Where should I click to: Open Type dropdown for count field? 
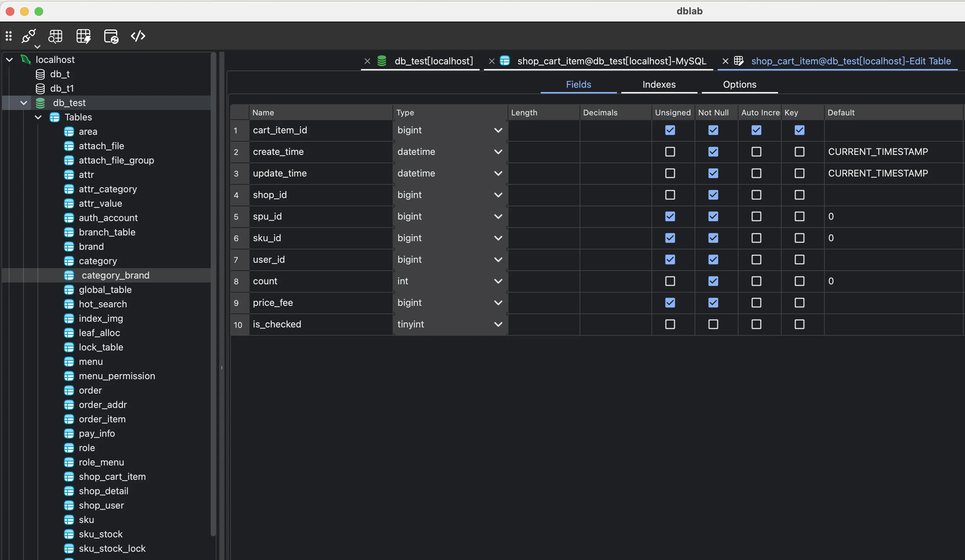pos(498,281)
